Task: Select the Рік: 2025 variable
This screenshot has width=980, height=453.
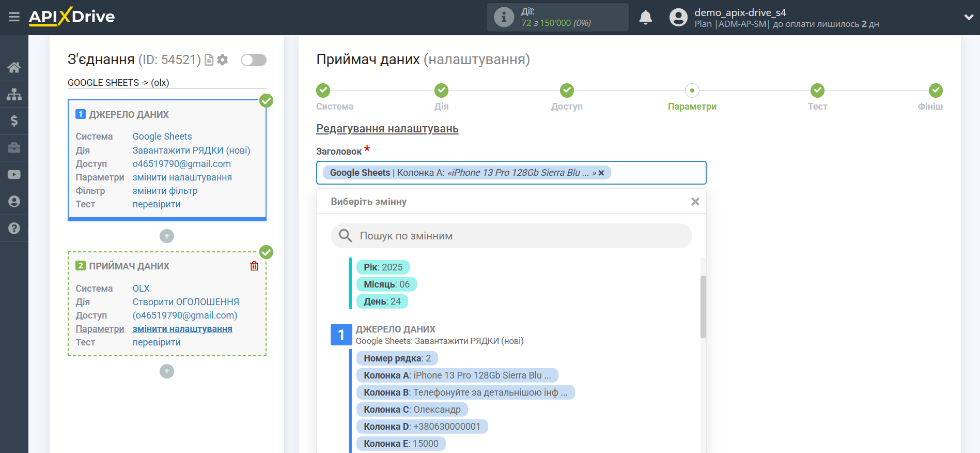Action: (383, 267)
